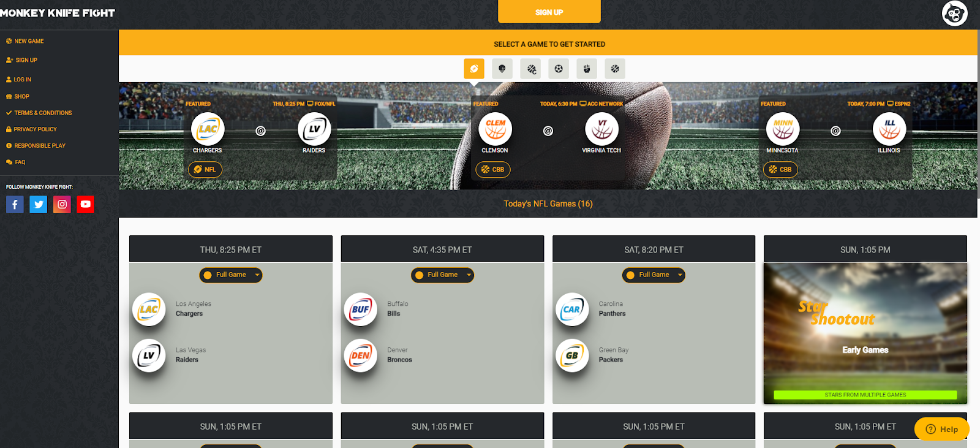
Task: Expand Full Game dropdown for Panthers game
Action: pos(654,275)
